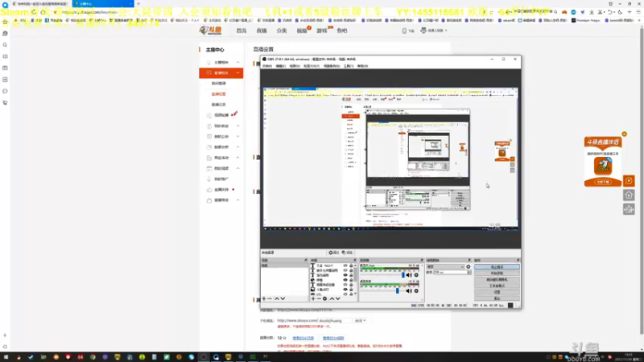Toggle visibility of the image source row
This screenshot has height=362, width=644.
[345, 290]
